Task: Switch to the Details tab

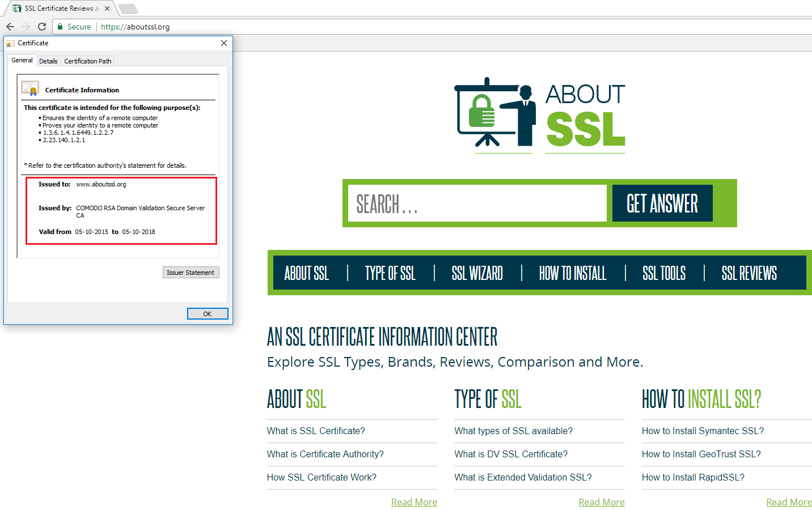Action: pos(48,61)
